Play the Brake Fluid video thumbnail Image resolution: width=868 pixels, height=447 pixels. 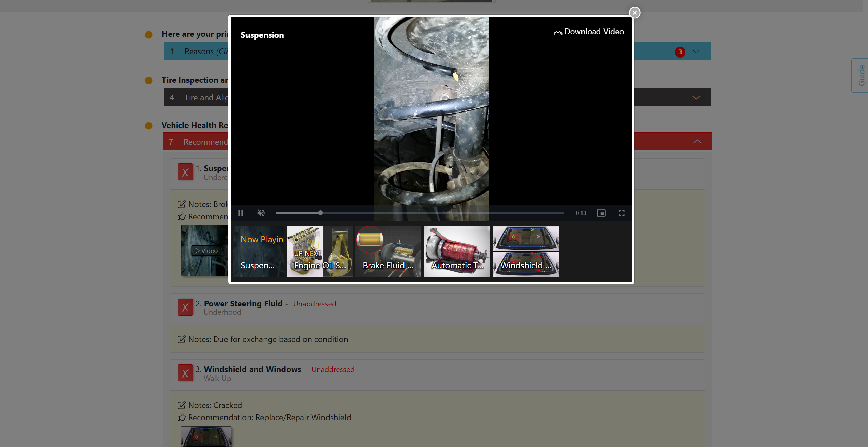coord(388,251)
